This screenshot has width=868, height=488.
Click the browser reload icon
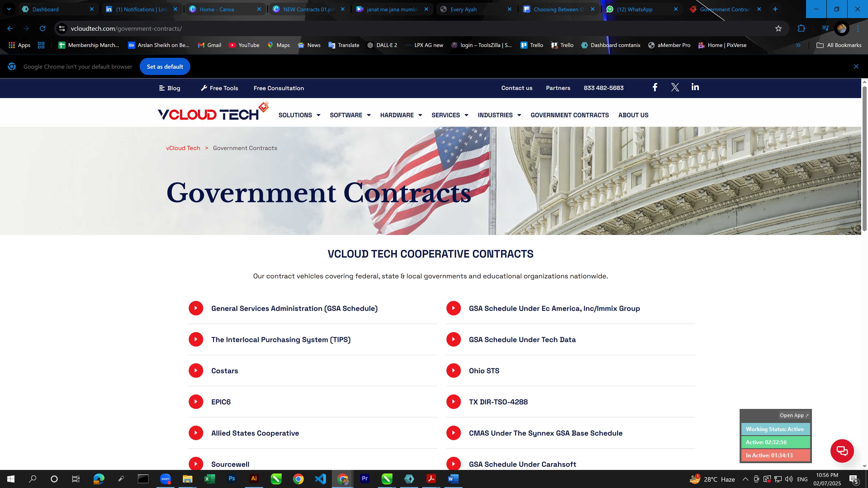coord(42,29)
